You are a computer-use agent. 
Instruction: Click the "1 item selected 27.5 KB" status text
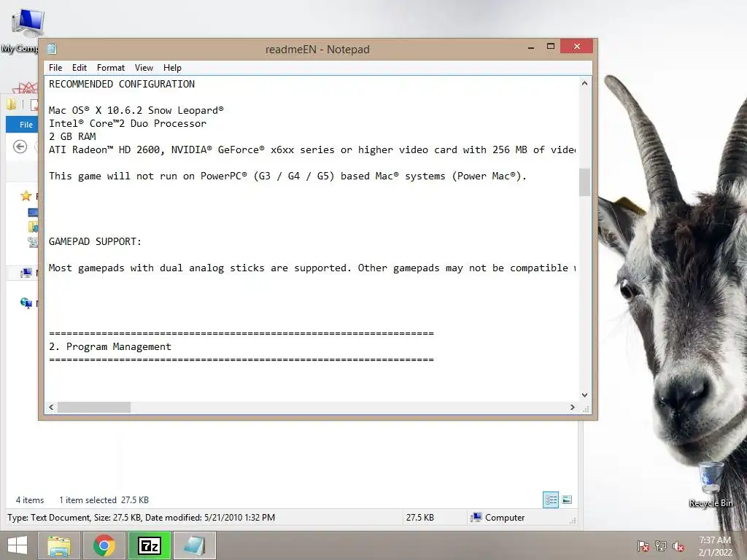coord(104,500)
